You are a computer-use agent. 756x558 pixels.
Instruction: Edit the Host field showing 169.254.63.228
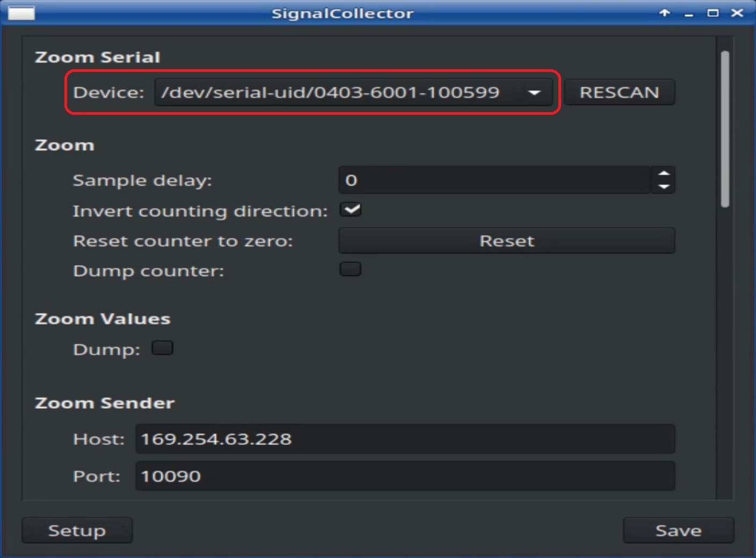click(405, 439)
